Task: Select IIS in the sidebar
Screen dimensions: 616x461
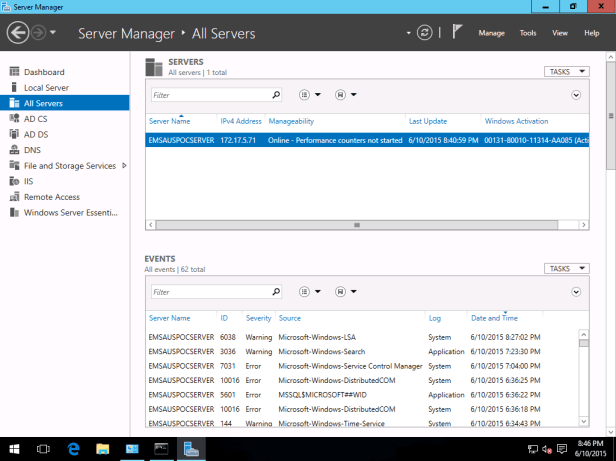Action: 30,181
